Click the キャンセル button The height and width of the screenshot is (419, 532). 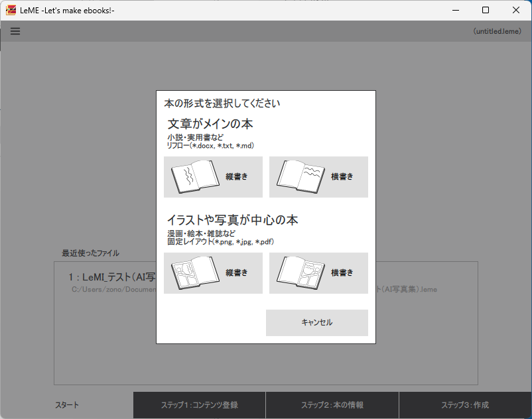pos(317,323)
